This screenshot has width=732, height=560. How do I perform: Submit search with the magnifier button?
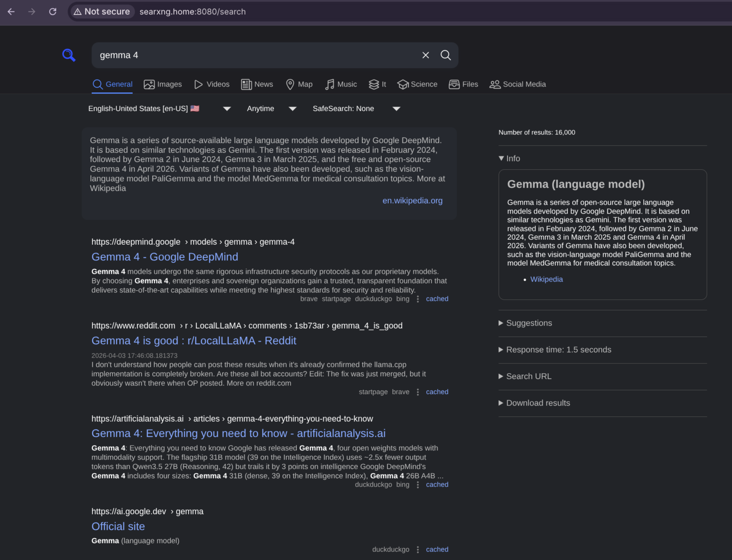pos(446,55)
